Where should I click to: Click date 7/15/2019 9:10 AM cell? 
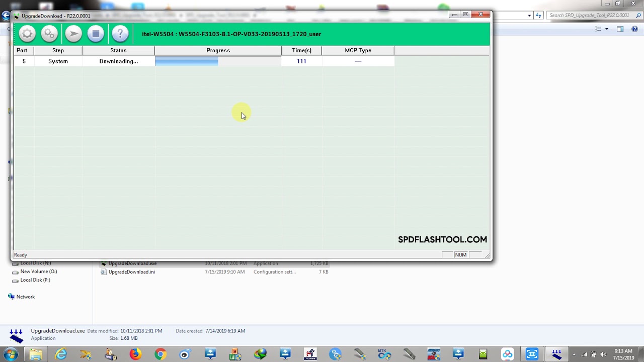point(225,272)
